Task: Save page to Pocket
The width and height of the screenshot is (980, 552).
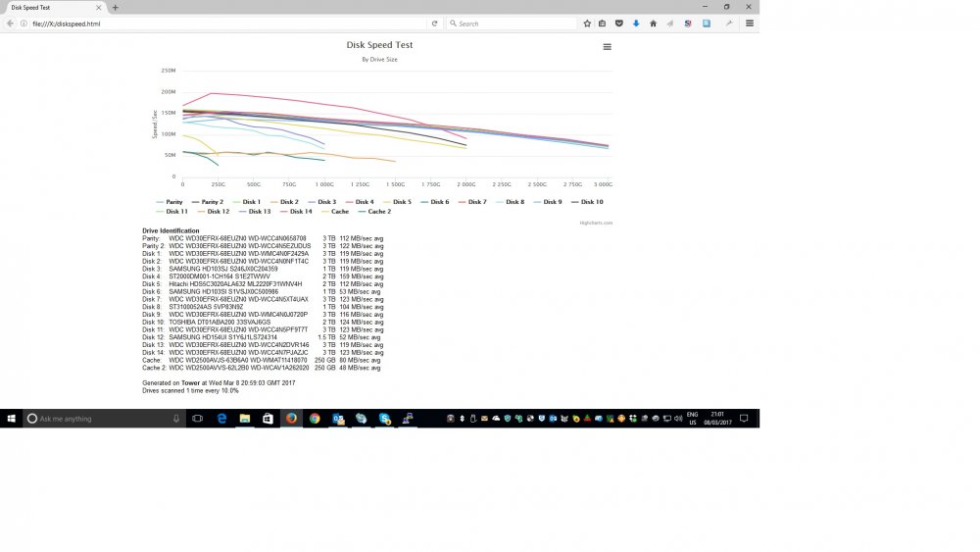Action: point(619,24)
